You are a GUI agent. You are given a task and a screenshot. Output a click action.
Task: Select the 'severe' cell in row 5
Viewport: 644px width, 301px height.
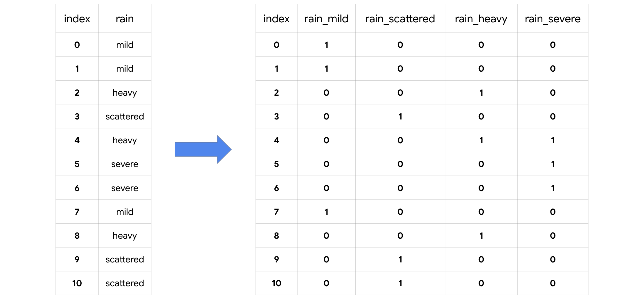[x=125, y=164]
